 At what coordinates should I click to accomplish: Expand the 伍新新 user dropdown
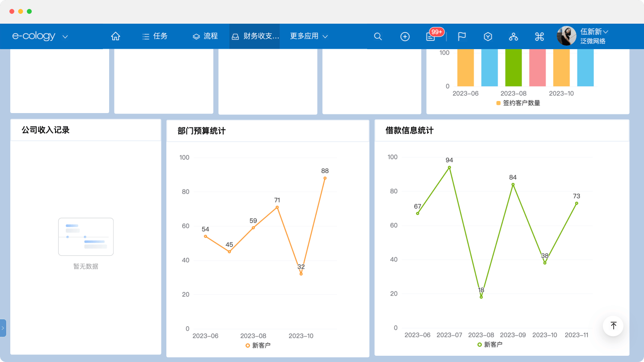pos(594,32)
